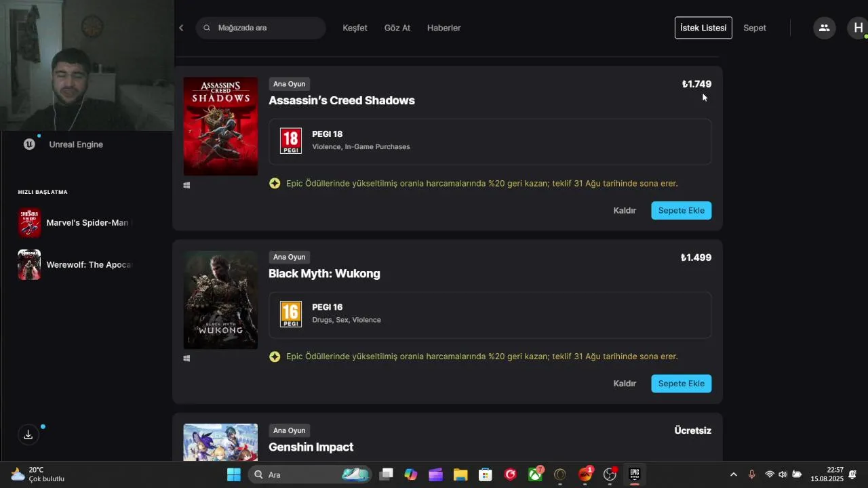Click the PEGI 18 rating badge

(291, 141)
